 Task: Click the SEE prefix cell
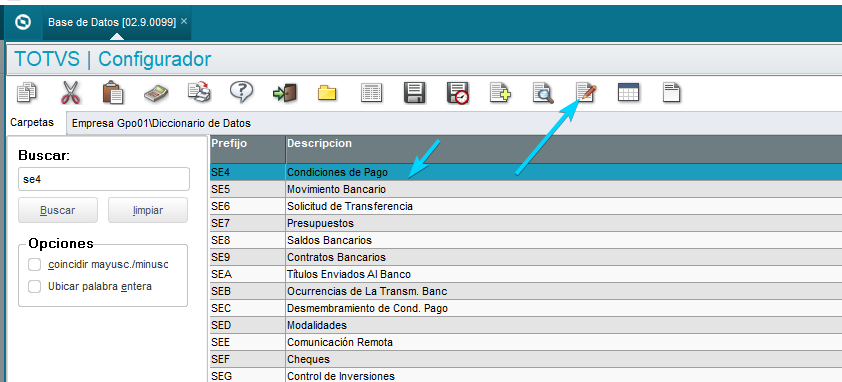(248, 342)
